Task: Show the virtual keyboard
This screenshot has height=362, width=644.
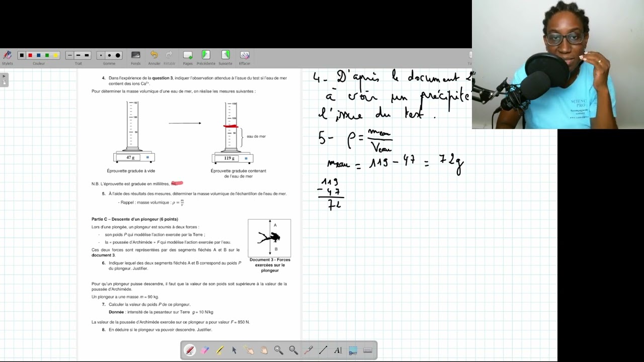Action: click(x=368, y=350)
